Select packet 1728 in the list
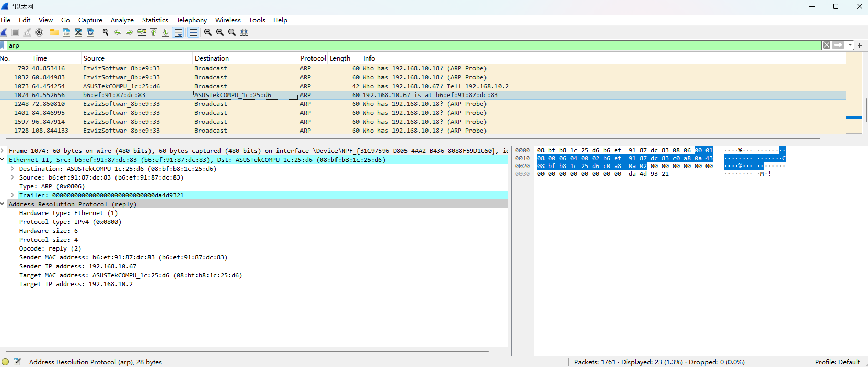 point(423,131)
